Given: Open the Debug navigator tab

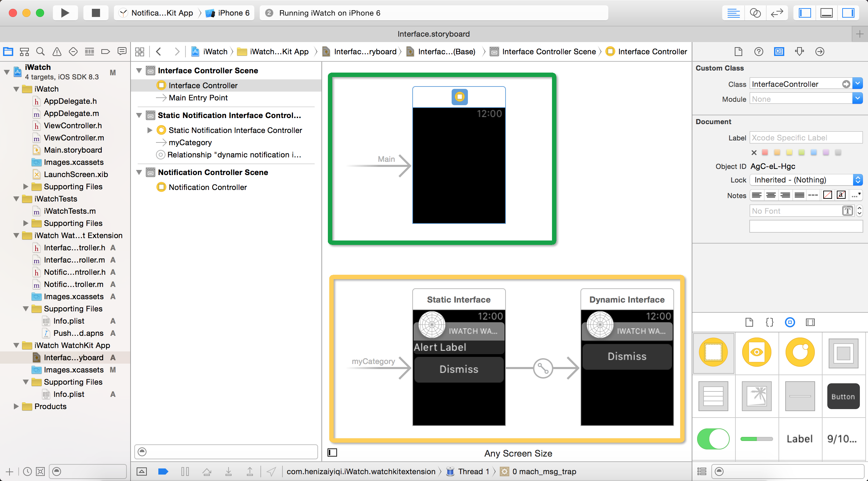Looking at the screenshot, I should 90,52.
